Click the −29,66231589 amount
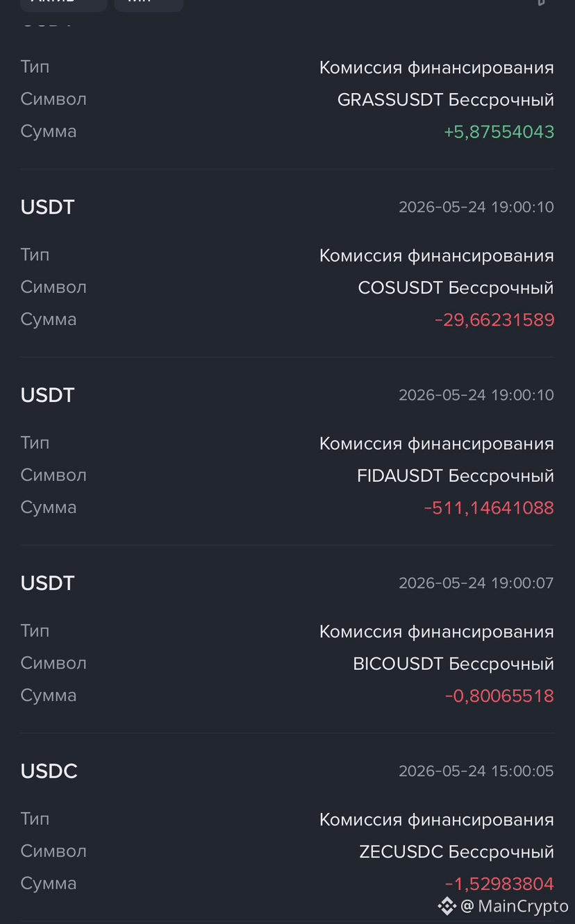The image size is (575, 924). [x=494, y=320]
